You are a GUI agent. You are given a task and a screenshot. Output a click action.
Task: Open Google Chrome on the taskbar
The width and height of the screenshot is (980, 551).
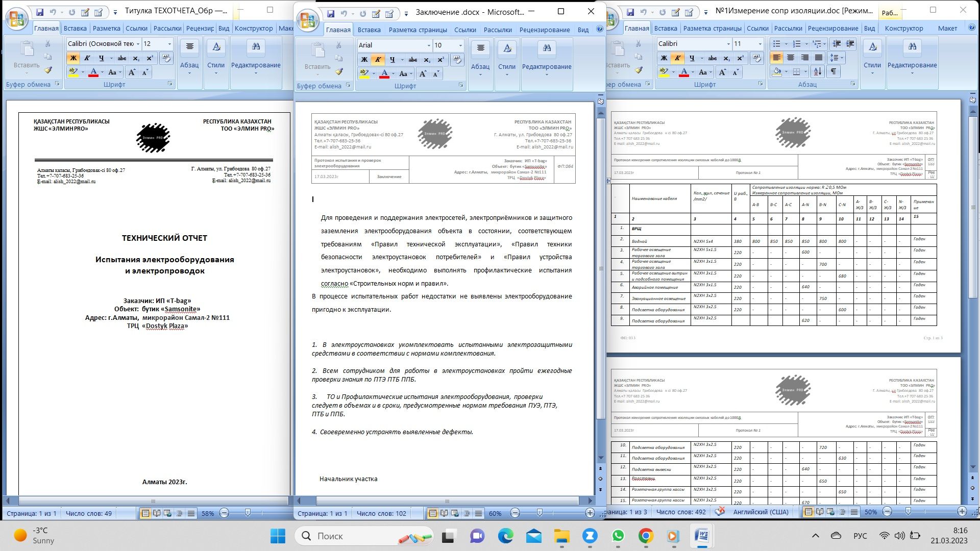(646, 536)
